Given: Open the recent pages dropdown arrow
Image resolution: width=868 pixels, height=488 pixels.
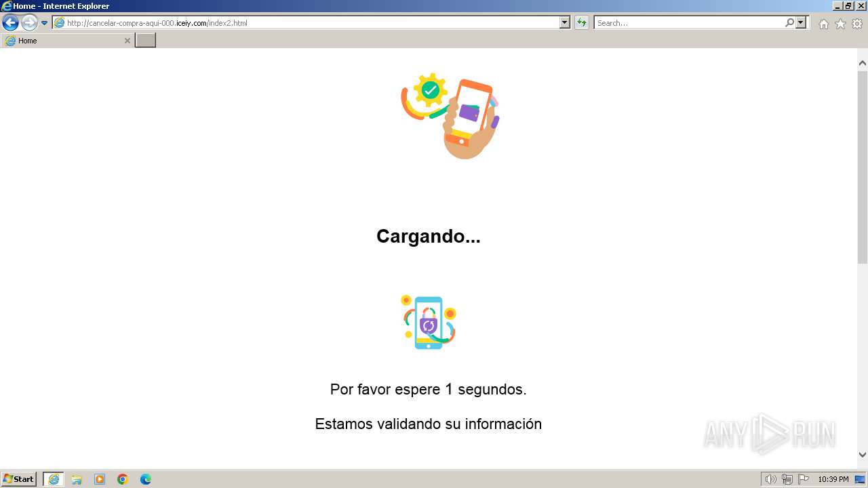Looking at the screenshot, I should (x=45, y=23).
